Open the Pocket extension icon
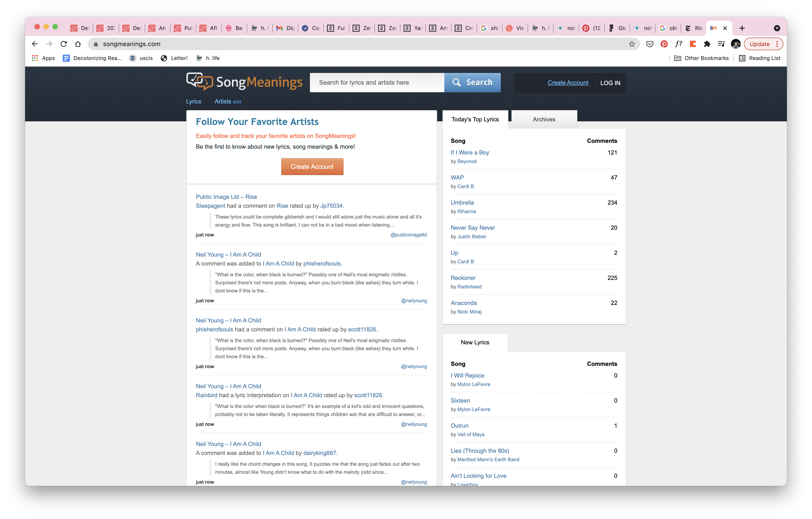 [x=649, y=44]
